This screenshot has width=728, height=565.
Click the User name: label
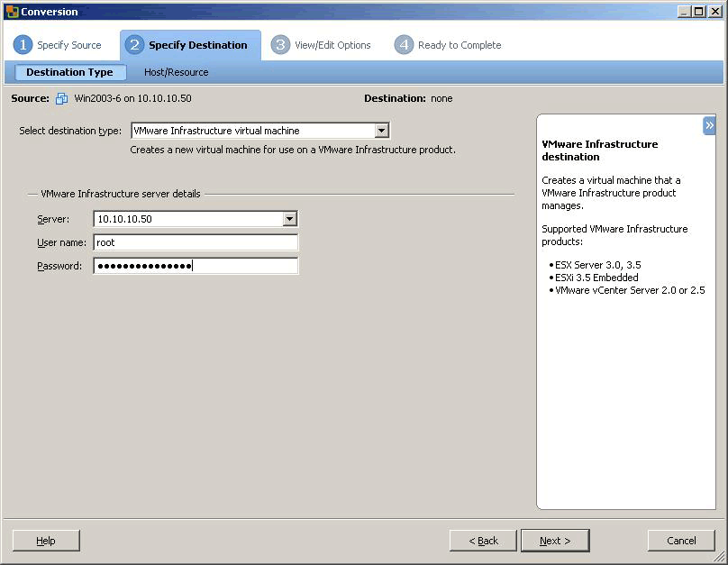point(62,242)
